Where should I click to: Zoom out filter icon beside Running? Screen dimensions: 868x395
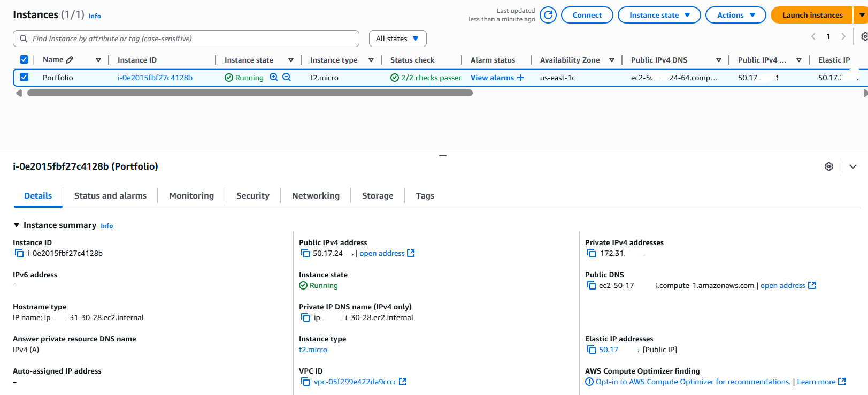[287, 77]
